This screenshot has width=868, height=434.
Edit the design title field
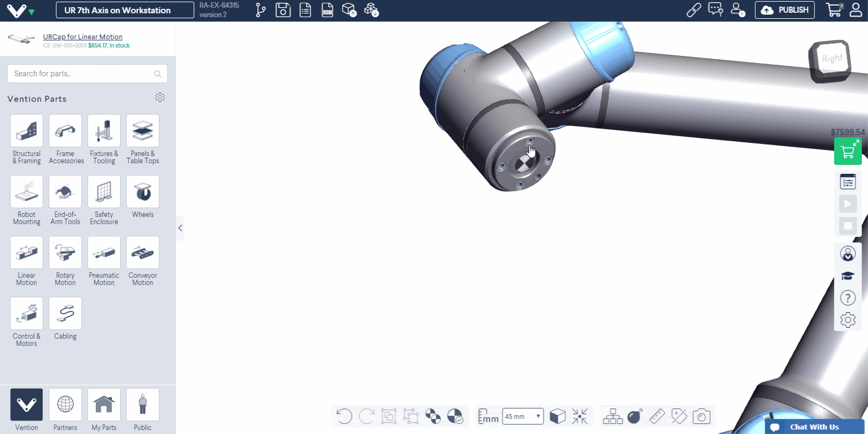tap(125, 10)
